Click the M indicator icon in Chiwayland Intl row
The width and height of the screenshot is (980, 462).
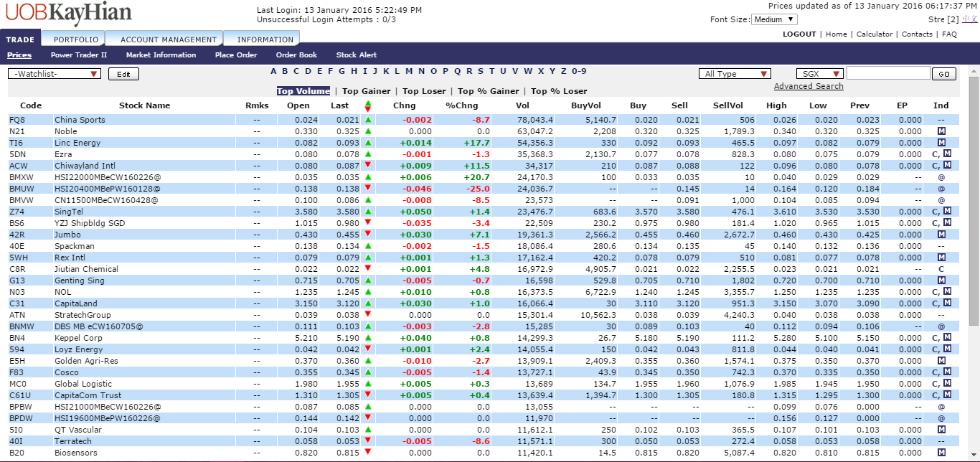(947, 166)
